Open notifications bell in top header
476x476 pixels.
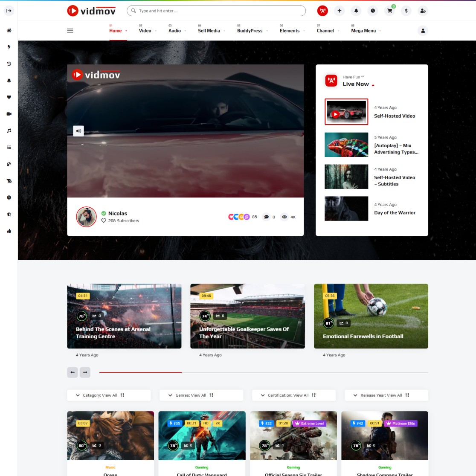tap(356, 11)
